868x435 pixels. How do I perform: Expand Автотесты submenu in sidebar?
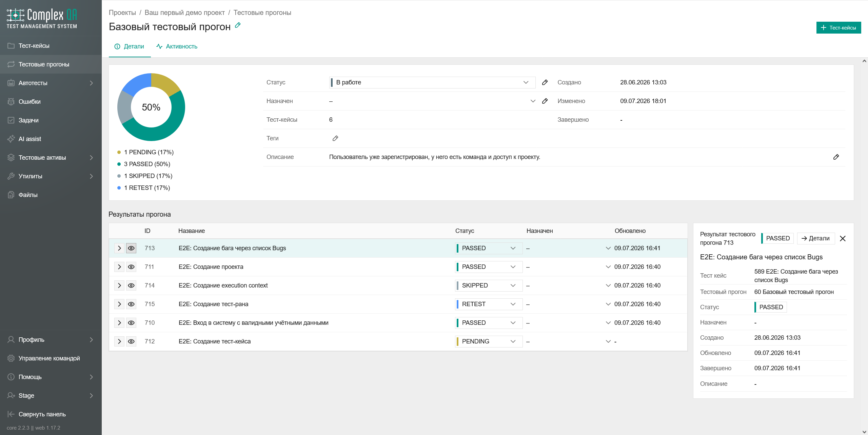coord(51,83)
